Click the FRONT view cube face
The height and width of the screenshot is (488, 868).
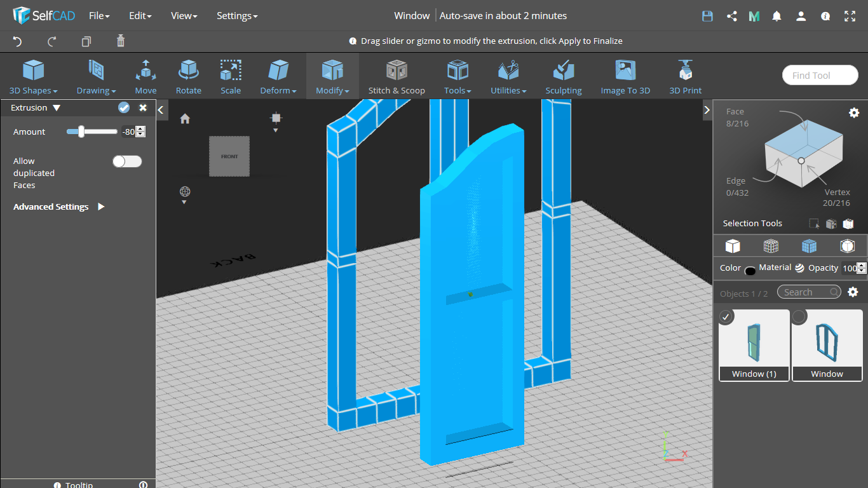click(x=229, y=156)
